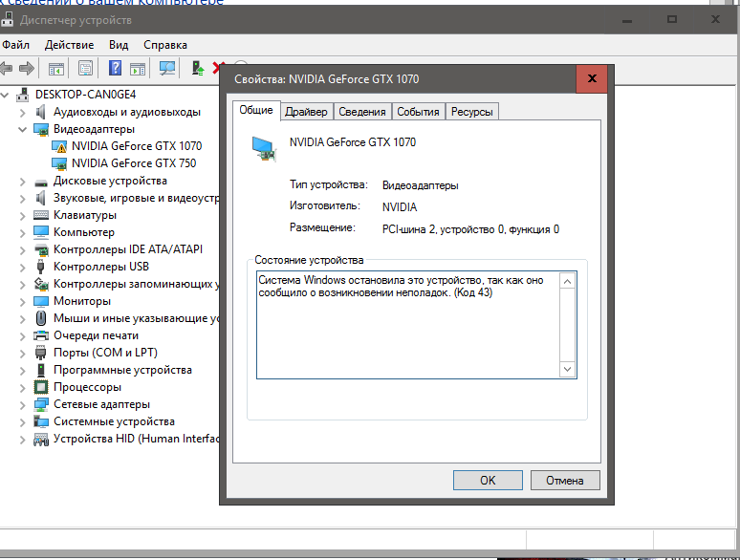Click the Очереди печати printer icon
Screen dimensions: 740x560
click(41, 335)
